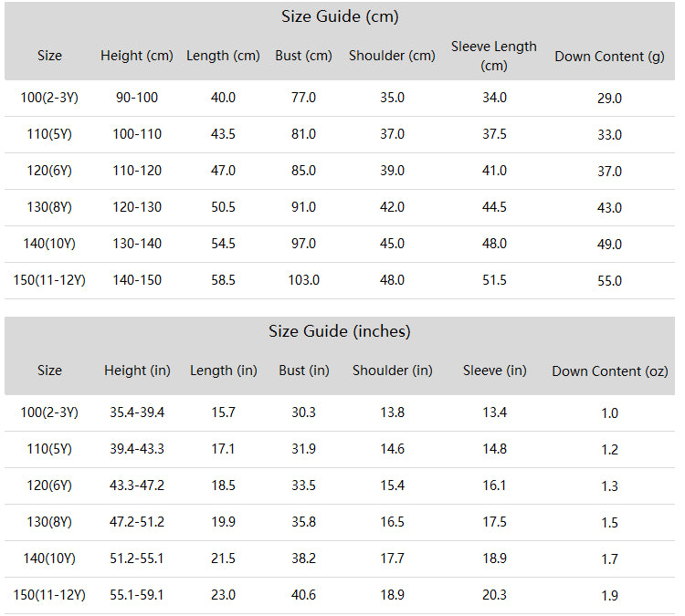The height and width of the screenshot is (616, 685).
Task: Select the bust value 103.0
Action: (x=303, y=280)
